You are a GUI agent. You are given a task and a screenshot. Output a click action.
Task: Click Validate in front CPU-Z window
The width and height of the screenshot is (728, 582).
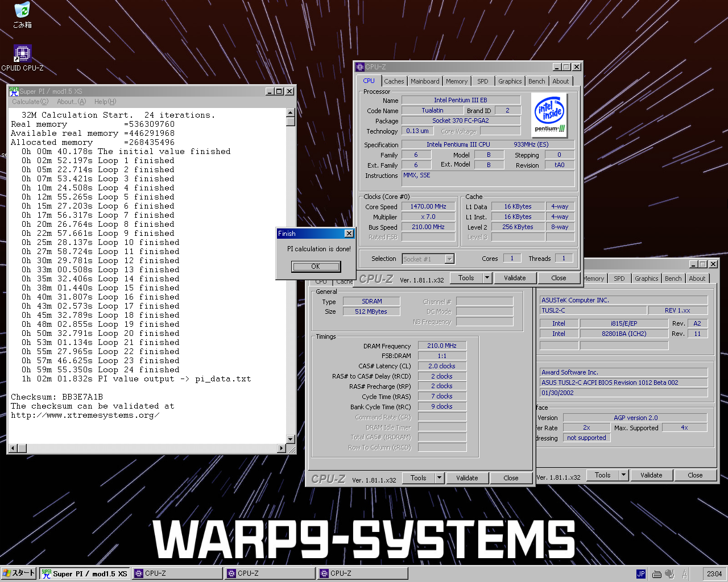pyautogui.click(x=515, y=278)
